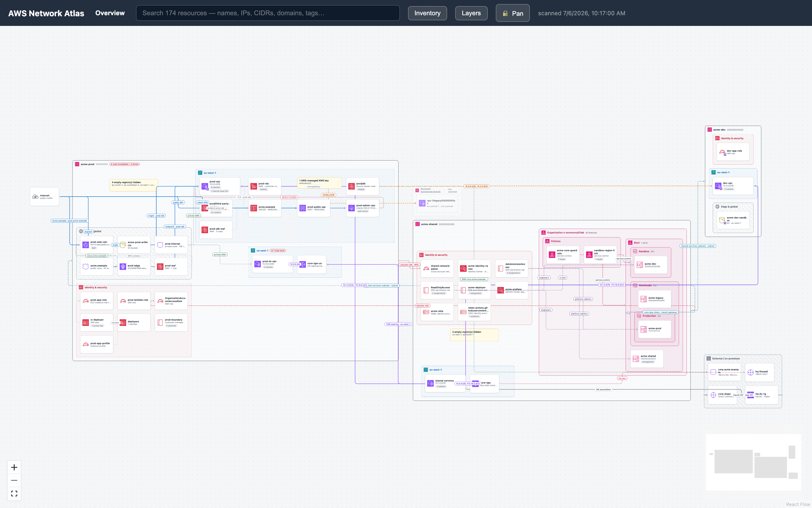812x508 pixels.
Task: Select the shared-services VPC icon
Action: click(430, 383)
